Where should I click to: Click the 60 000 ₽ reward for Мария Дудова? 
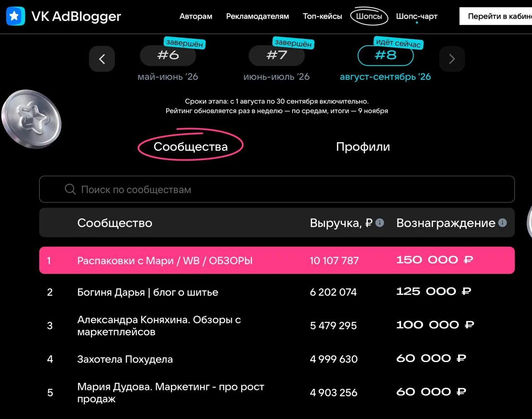pos(431,392)
